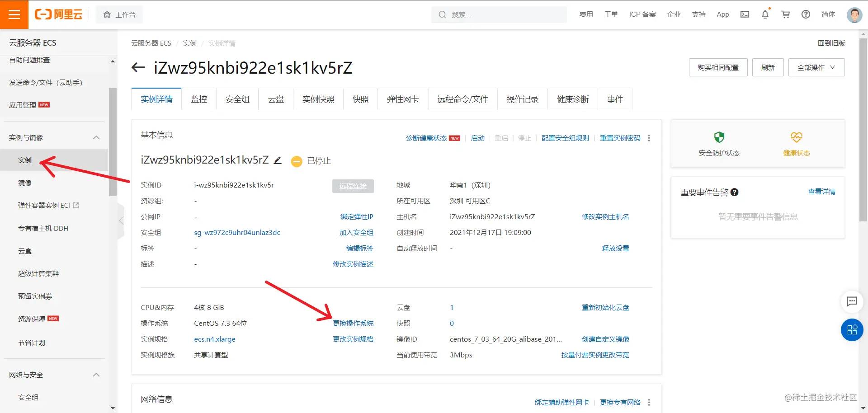Focus the top search input field

[x=499, y=14]
